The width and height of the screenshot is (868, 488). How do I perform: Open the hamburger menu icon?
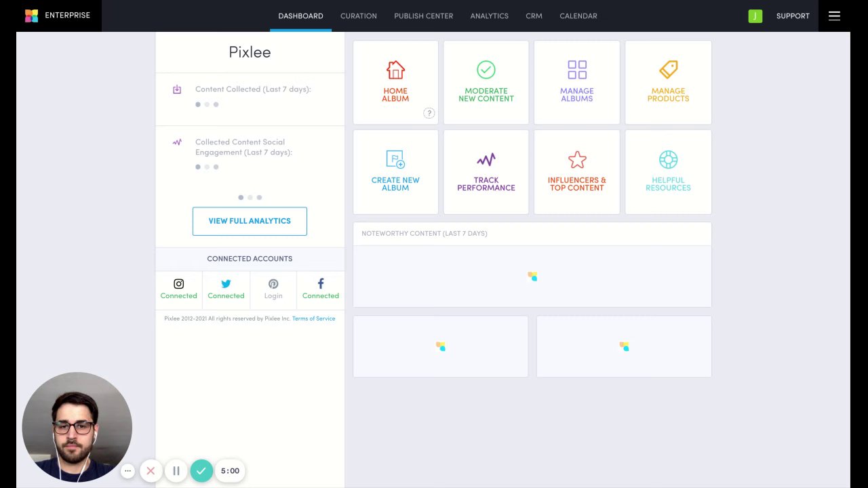(834, 16)
